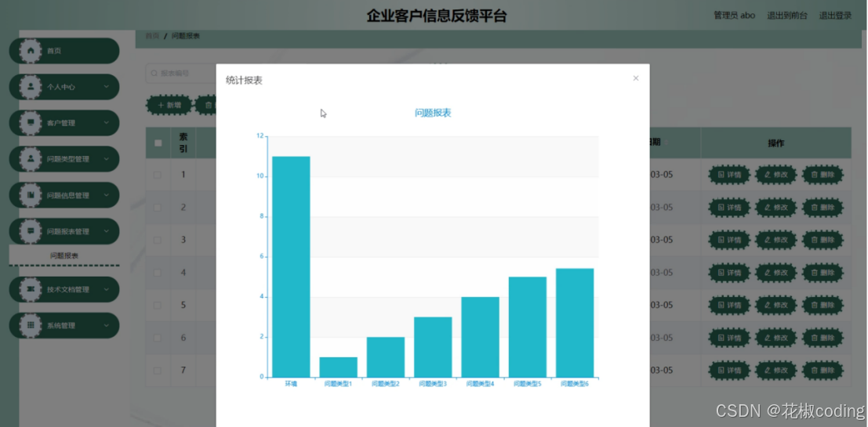Click the 系统管理 gear icon
This screenshot has height=427, width=868.
(x=31, y=325)
